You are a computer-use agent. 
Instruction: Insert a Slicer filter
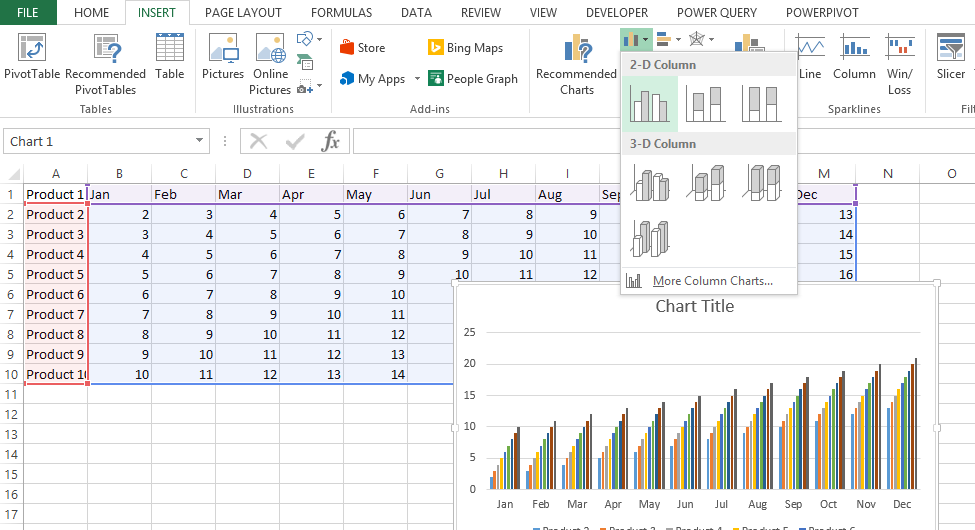[951, 57]
